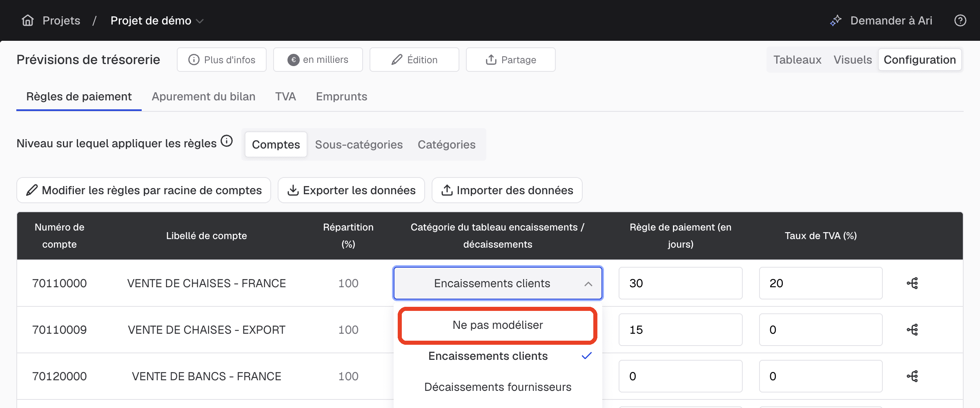Click Exporter les données
The image size is (980, 408).
tap(351, 190)
